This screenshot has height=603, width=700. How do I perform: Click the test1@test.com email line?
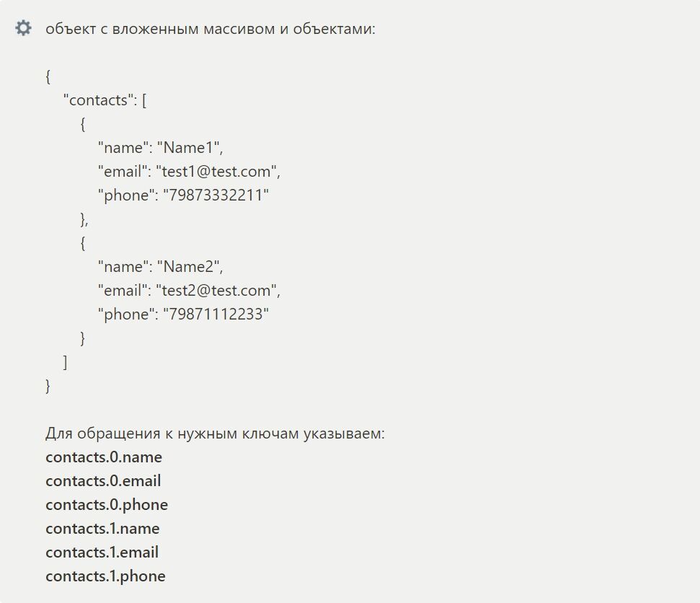188,172
